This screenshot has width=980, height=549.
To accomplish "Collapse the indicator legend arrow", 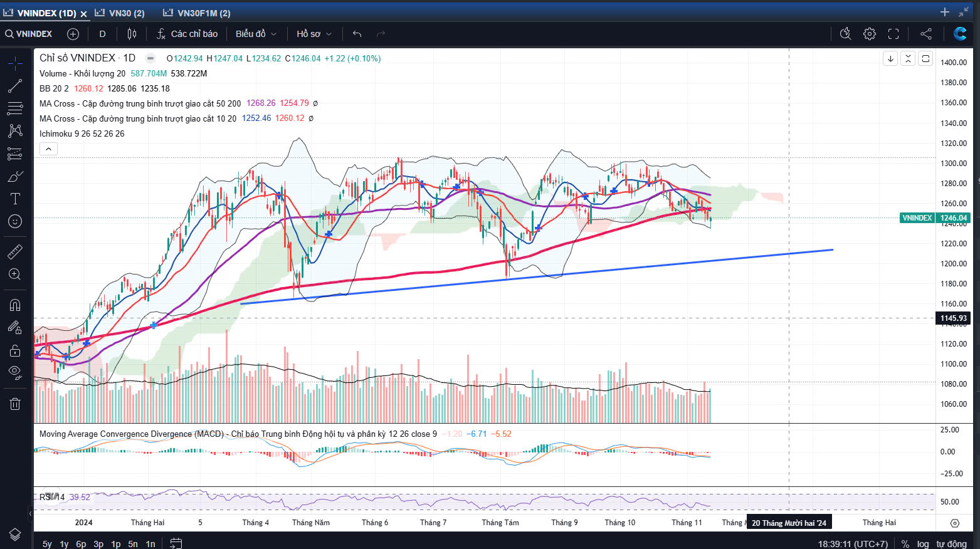I will point(48,149).
